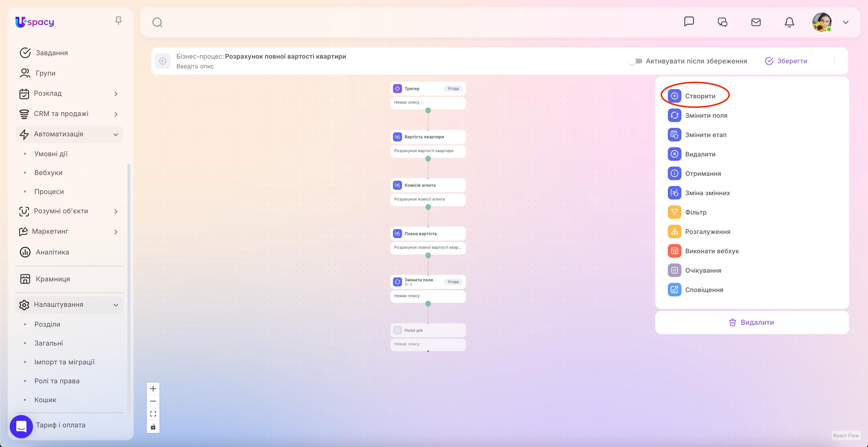Image resolution: width=868 pixels, height=447 pixels.
Task: Open Умовні дії submenu item
Action: pyautogui.click(x=51, y=154)
